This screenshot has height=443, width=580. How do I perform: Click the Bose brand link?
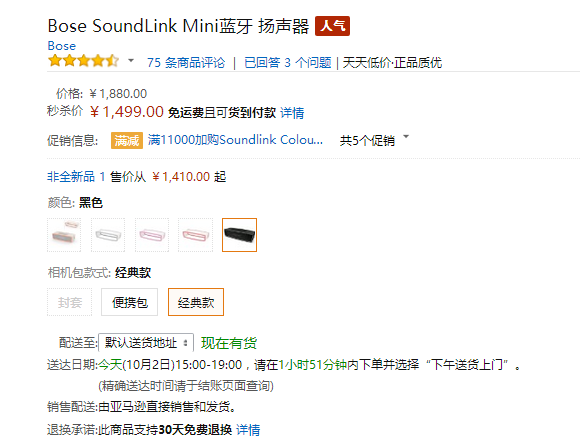point(62,46)
